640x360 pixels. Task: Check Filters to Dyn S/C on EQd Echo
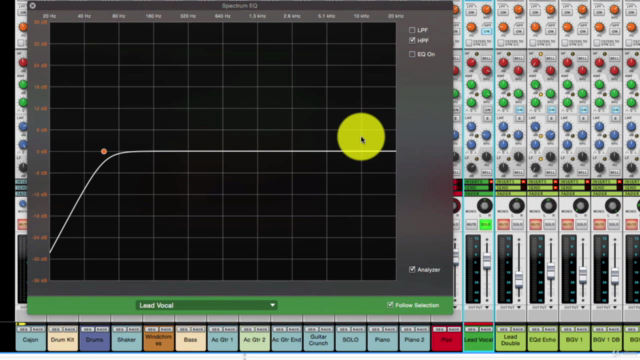pyautogui.click(x=533, y=42)
